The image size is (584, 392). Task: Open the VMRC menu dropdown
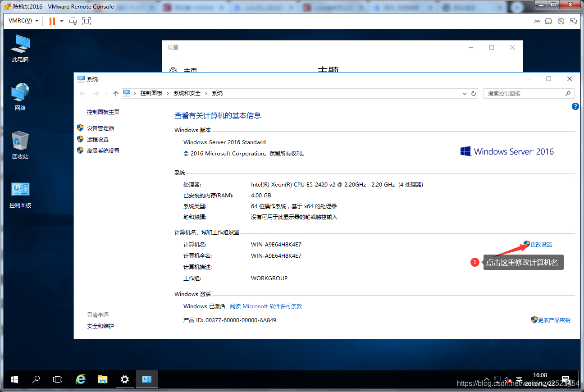click(x=23, y=21)
